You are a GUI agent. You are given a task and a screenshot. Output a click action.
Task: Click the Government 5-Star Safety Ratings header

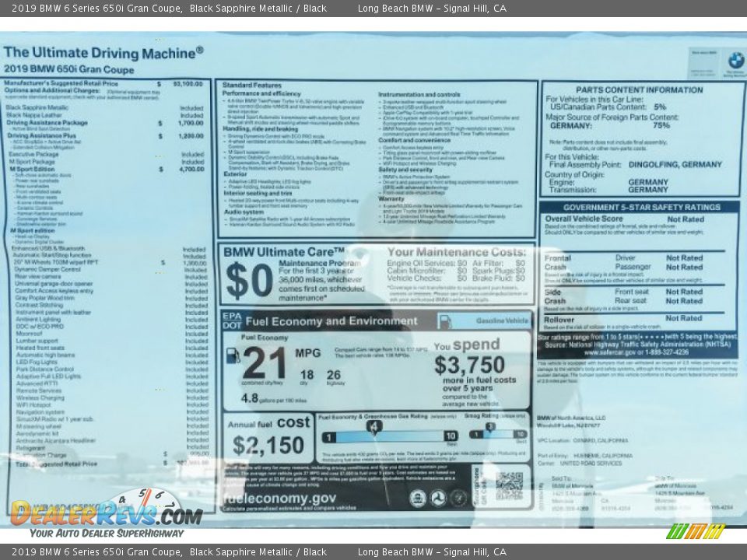[x=641, y=208]
